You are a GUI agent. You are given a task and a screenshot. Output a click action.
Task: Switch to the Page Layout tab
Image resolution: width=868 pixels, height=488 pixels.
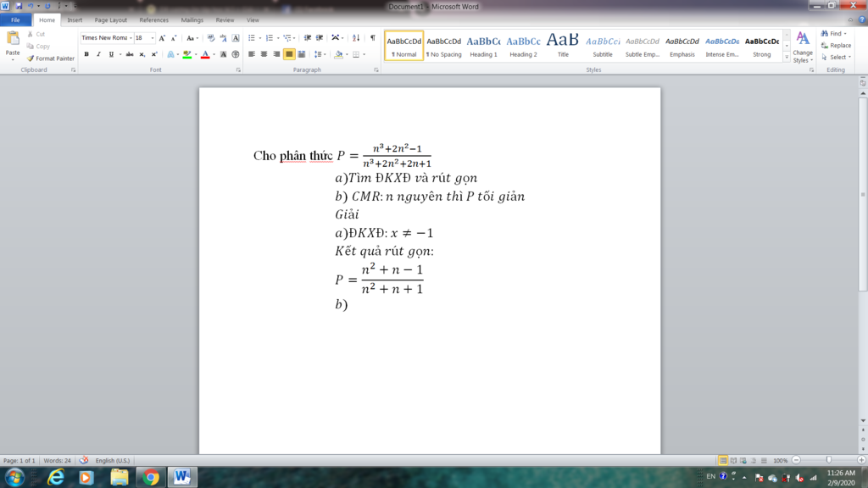[x=111, y=20]
